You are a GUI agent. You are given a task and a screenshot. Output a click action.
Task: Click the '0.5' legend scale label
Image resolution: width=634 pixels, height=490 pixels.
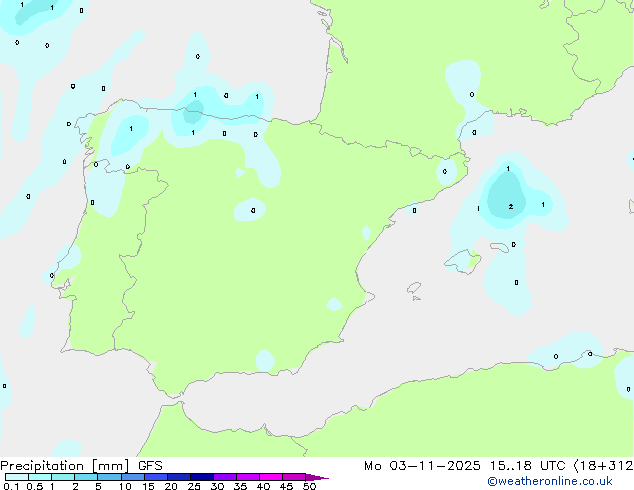click(x=35, y=486)
